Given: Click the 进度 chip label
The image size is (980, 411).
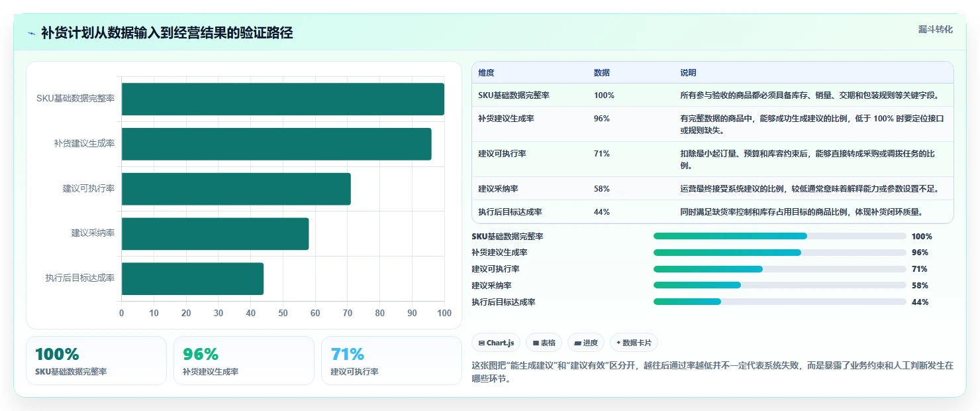Looking at the screenshot, I should (590, 343).
